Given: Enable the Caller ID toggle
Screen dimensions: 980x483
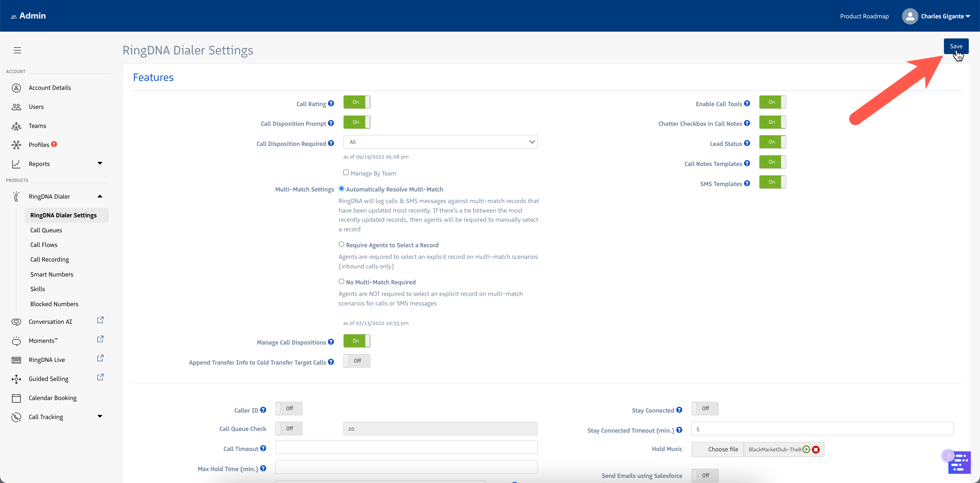Looking at the screenshot, I should [x=289, y=409].
